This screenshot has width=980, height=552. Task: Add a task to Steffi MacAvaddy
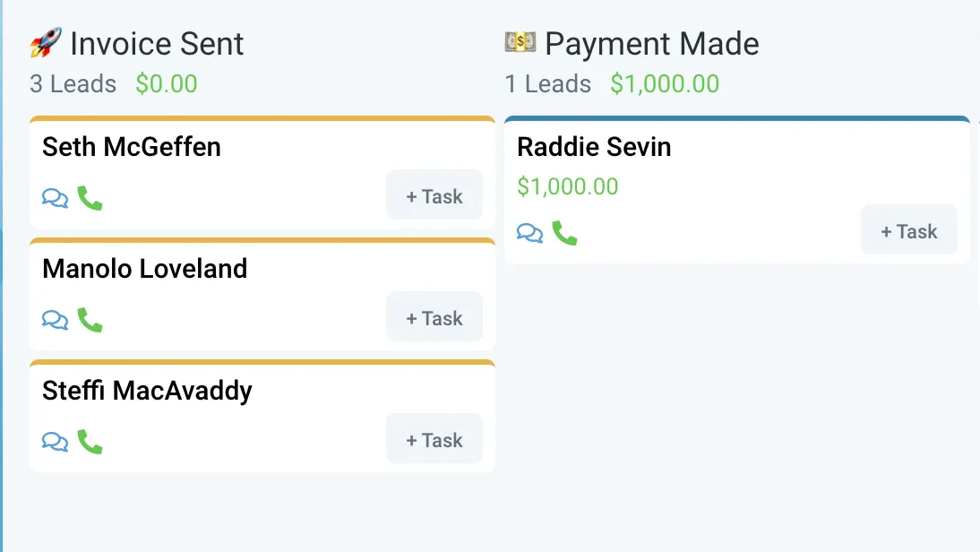tap(434, 439)
